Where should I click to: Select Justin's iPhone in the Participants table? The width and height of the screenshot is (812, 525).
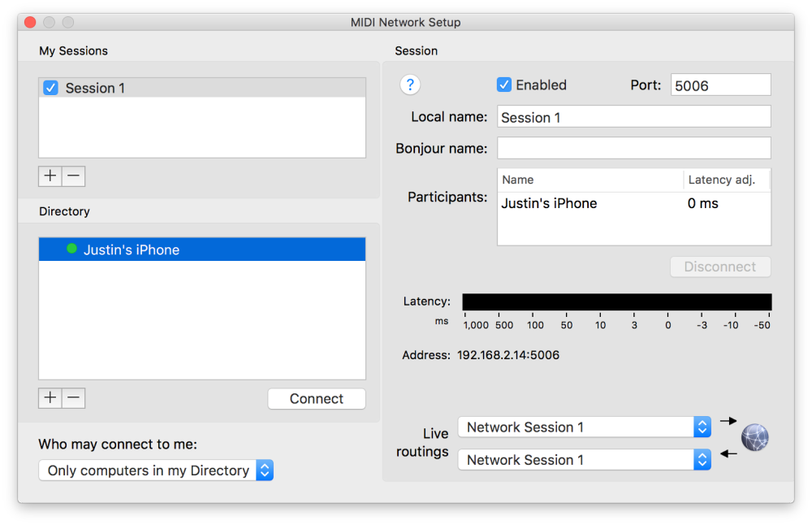click(549, 203)
